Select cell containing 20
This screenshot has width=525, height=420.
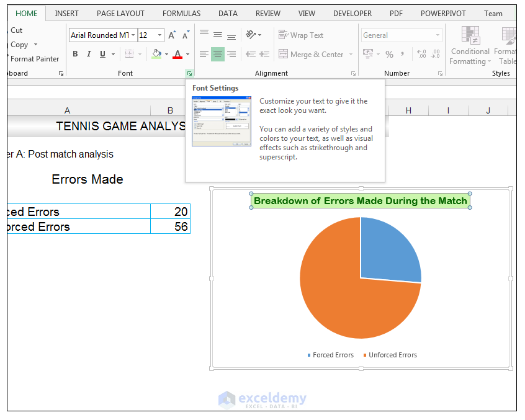coord(171,212)
